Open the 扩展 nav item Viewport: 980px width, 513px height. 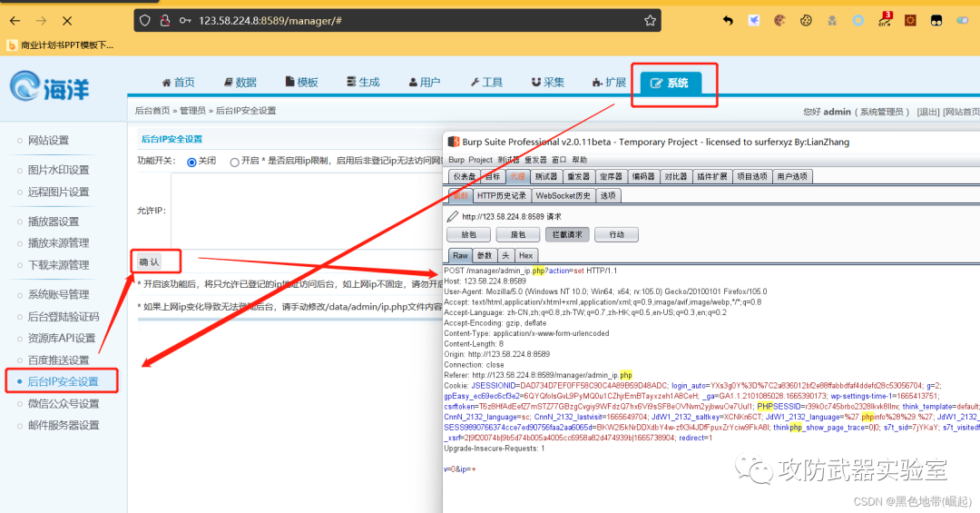tap(609, 82)
